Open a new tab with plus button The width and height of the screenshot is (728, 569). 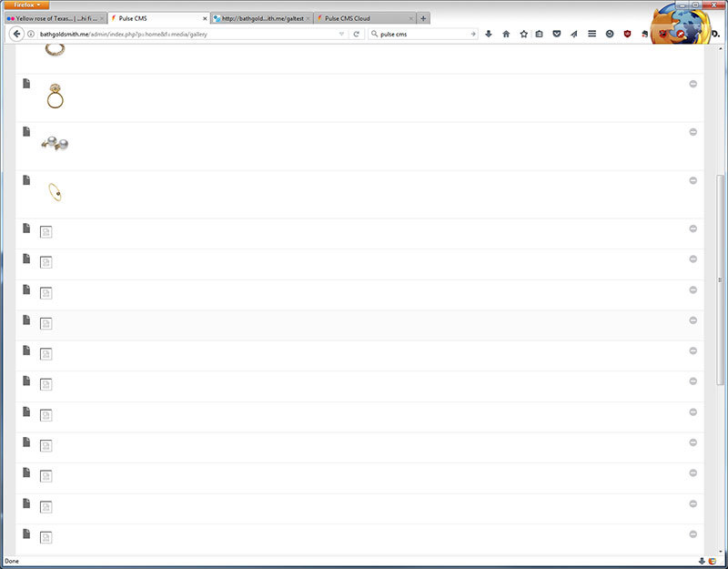(423, 18)
